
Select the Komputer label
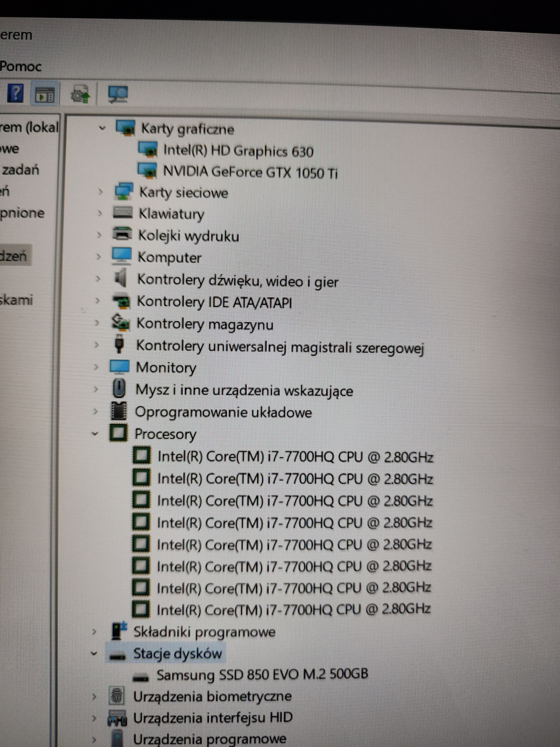click(169, 258)
